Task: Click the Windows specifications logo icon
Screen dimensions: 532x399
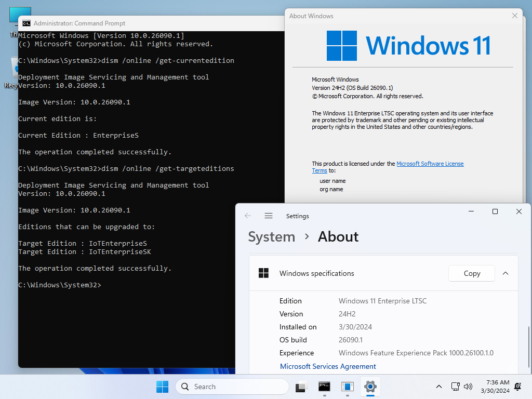Action: 263,273
